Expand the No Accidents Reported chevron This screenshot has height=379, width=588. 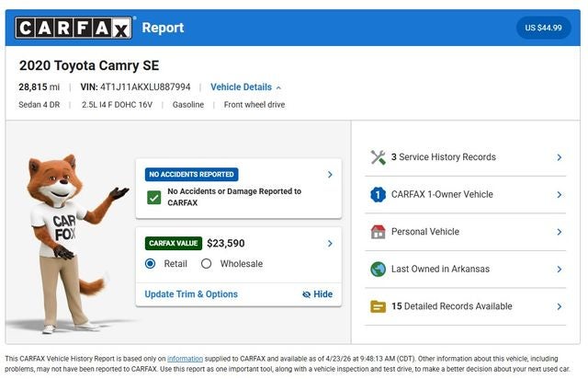(330, 174)
